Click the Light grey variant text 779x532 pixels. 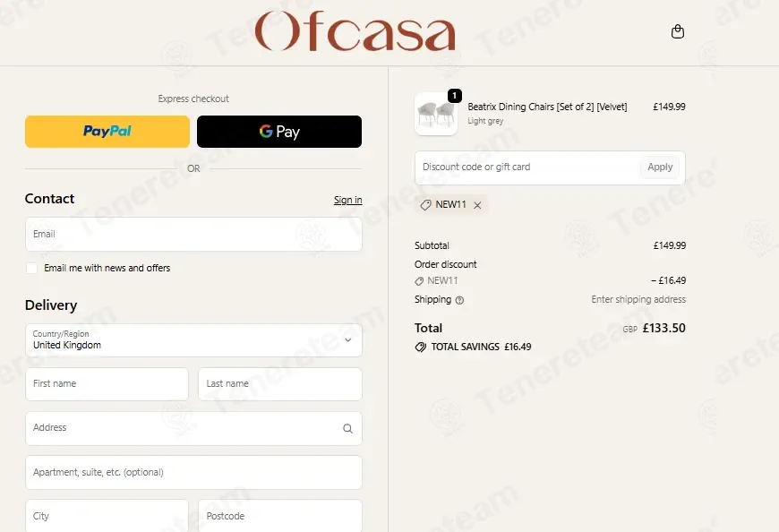point(485,121)
